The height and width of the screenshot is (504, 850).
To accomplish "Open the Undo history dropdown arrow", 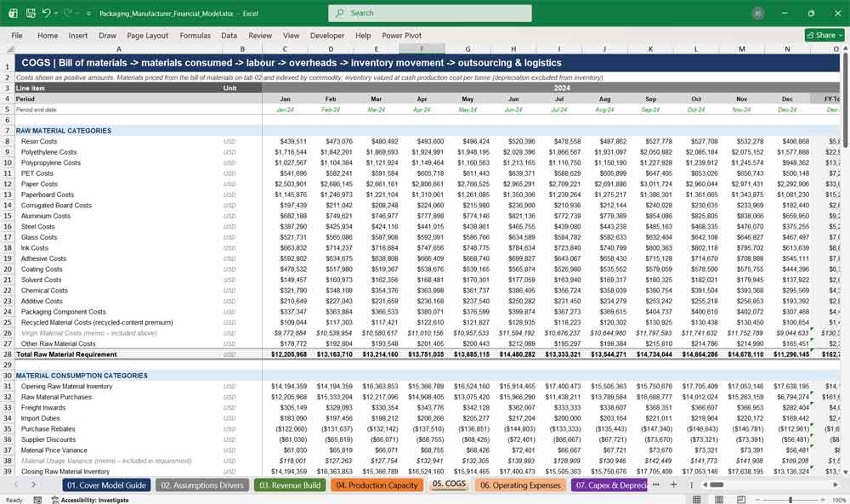I will [x=56, y=13].
